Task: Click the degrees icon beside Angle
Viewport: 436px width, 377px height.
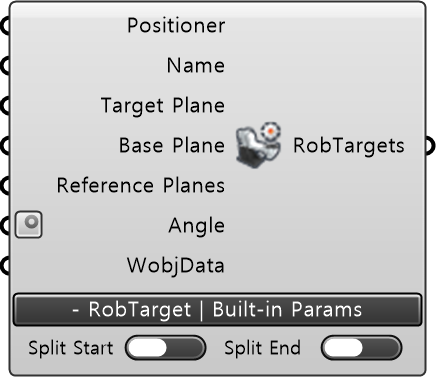Action: click(x=29, y=225)
